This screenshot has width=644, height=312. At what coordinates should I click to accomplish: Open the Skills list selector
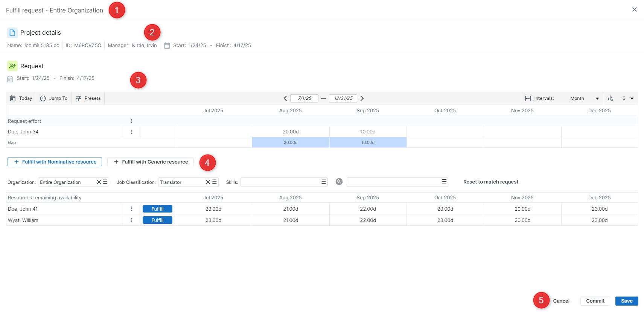pyautogui.click(x=323, y=182)
